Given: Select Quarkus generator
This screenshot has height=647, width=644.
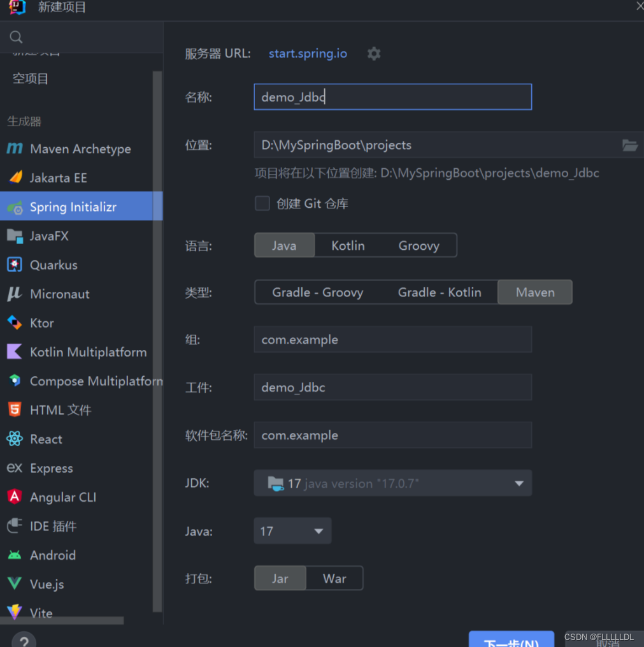Looking at the screenshot, I should coord(54,265).
